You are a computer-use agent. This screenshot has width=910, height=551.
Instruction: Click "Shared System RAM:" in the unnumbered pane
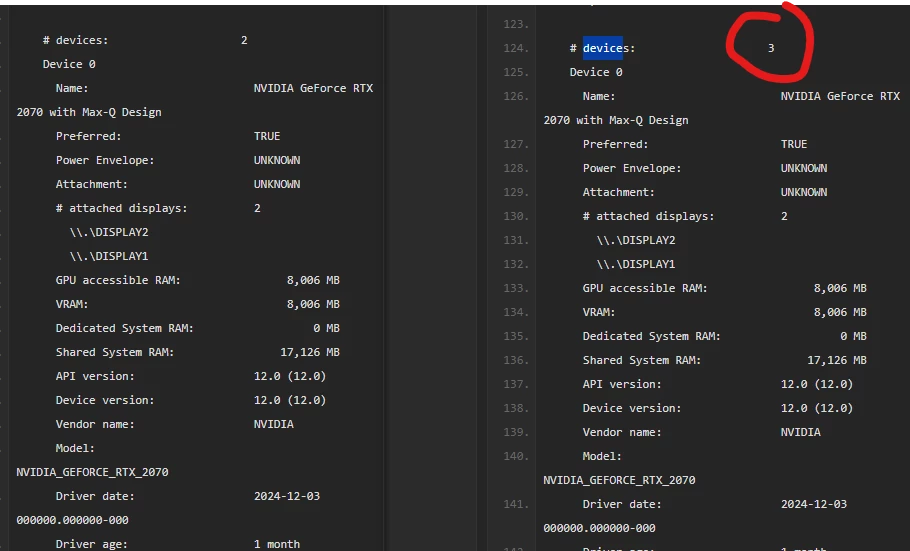(x=115, y=352)
